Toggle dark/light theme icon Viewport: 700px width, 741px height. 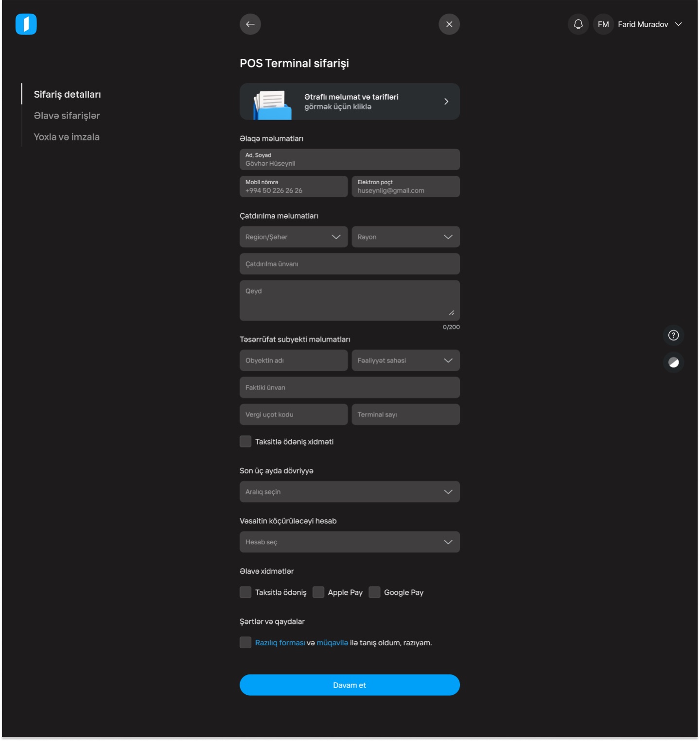point(674,362)
